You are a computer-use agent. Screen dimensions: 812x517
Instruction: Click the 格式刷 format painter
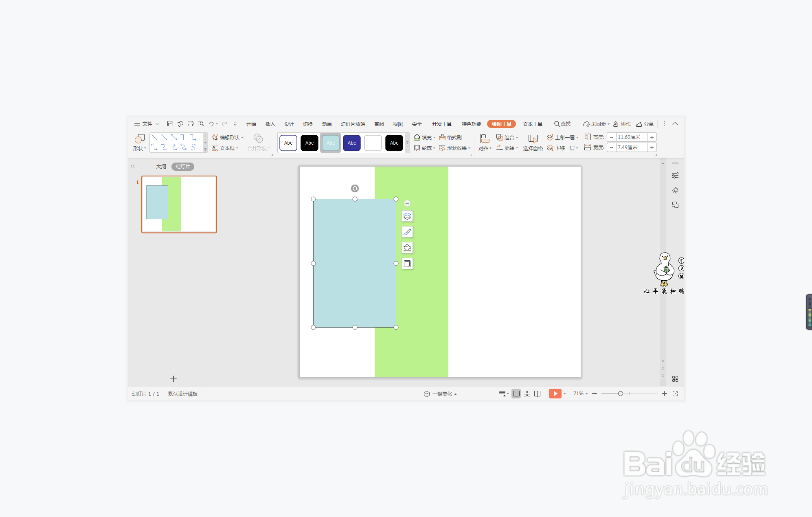pos(451,137)
